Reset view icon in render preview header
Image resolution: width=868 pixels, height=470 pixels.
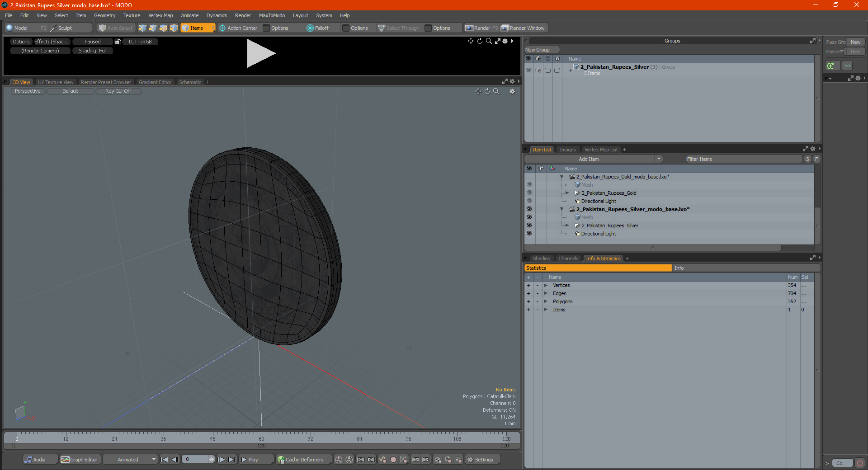point(480,41)
